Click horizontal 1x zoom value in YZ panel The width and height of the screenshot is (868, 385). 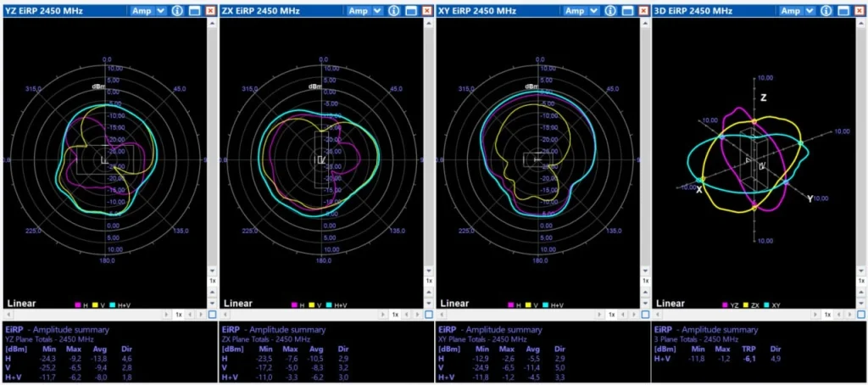pyautogui.click(x=179, y=315)
